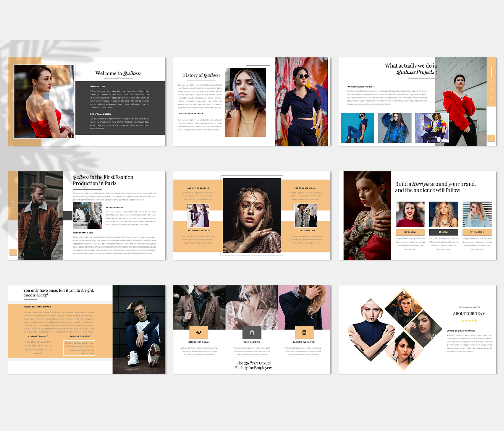This screenshot has width=504, height=431.
Task: Select photo of woman with purple-blue hair
Action: point(245,102)
